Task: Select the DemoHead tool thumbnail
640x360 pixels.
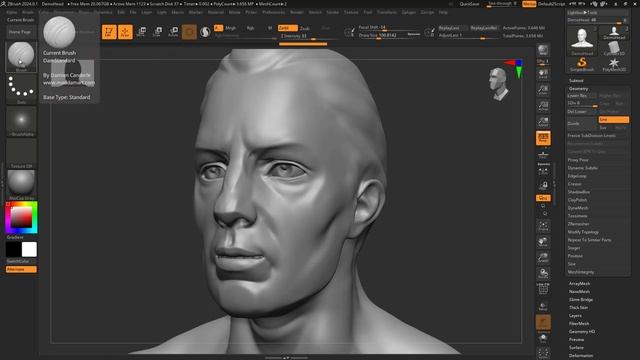Action: [582, 40]
